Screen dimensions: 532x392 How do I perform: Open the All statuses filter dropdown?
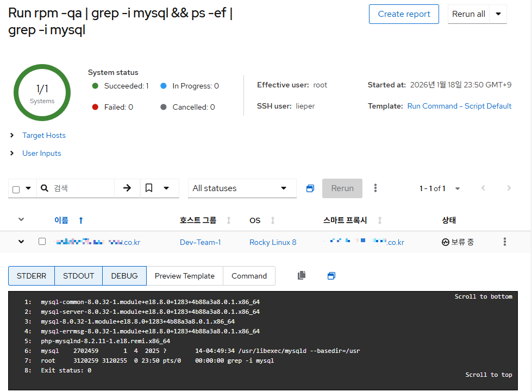[242, 188]
